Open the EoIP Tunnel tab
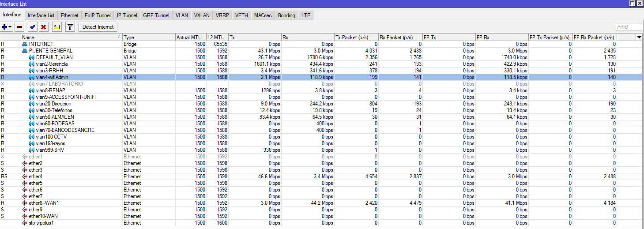Screen dimensions: 644x229 98,15
